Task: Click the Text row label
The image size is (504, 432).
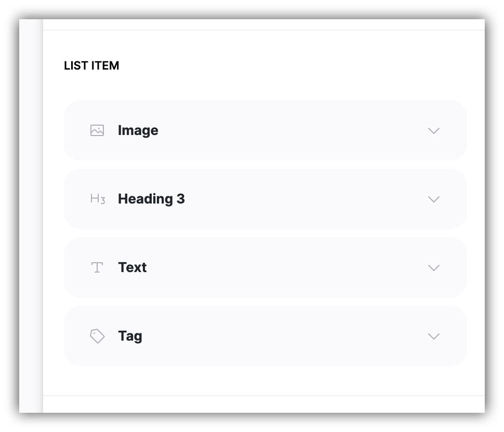Action: point(132,267)
